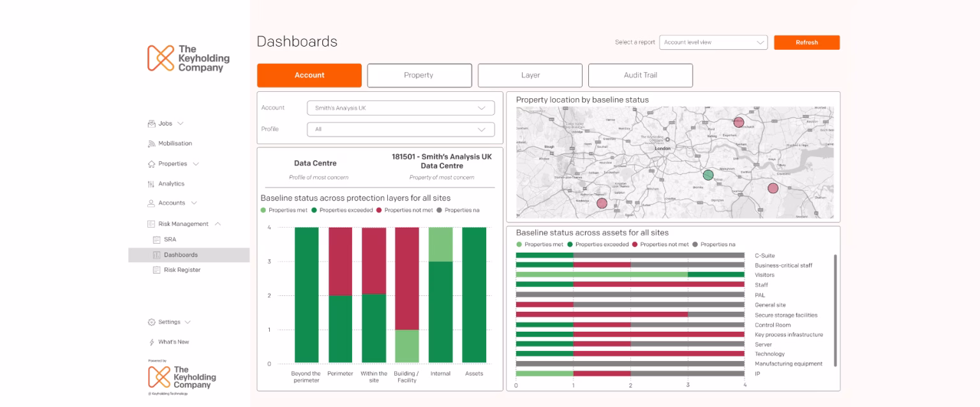Click the Settings gear icon

(x=151, y=322)
